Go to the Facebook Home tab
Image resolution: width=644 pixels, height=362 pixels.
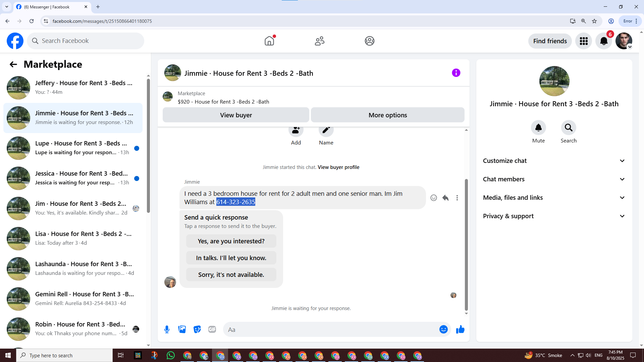[269, 41]
